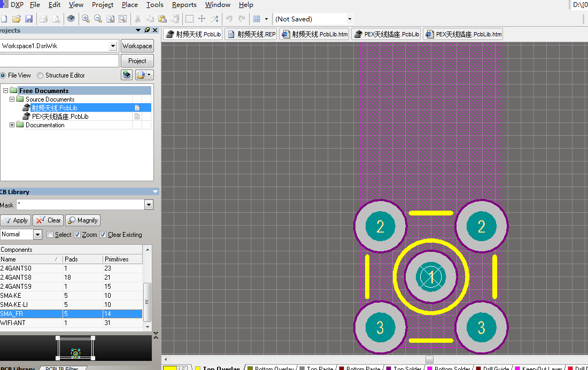Click the Redo arrow icon
Screen dimensions: 588x370
click(242, 19)
